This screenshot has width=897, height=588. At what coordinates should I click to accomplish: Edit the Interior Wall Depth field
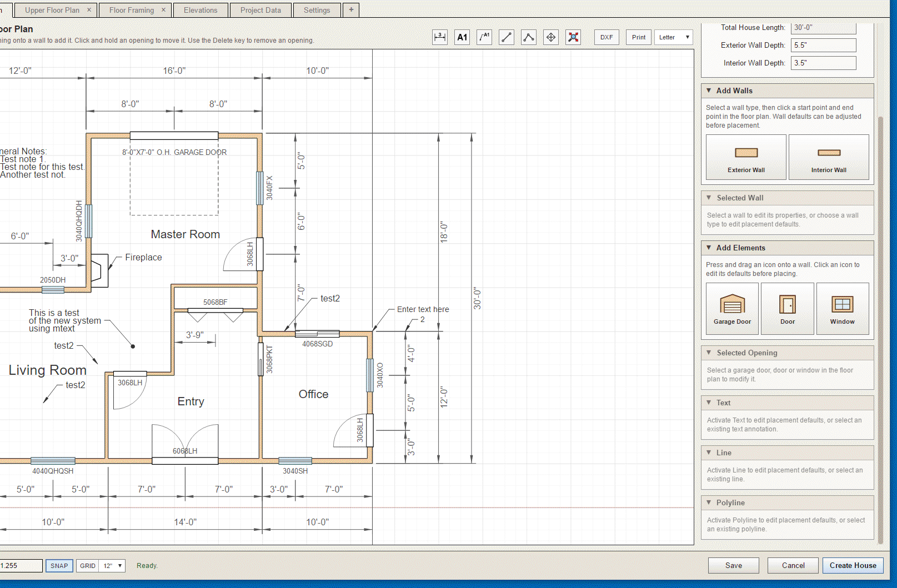[x=823, y=63]
